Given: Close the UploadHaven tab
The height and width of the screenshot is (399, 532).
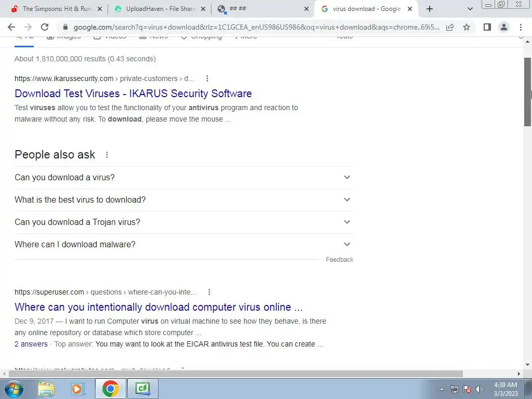Looking at the screenshot, I should tap(203, 9).
